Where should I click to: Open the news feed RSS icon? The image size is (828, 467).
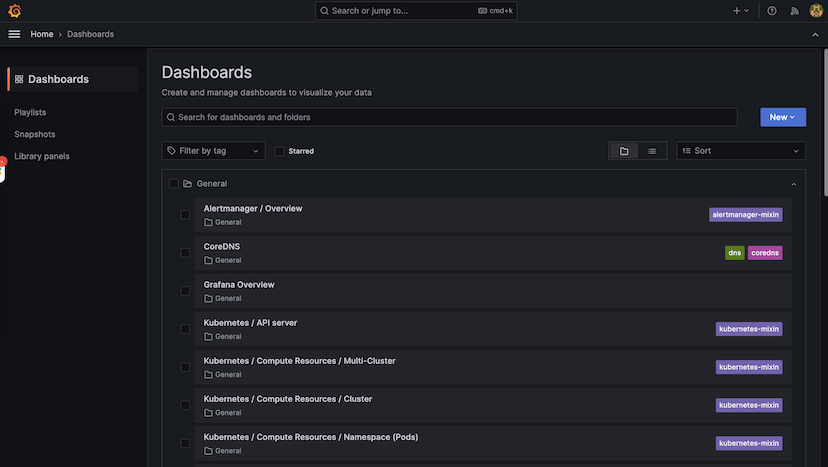[x=794, y=11]
